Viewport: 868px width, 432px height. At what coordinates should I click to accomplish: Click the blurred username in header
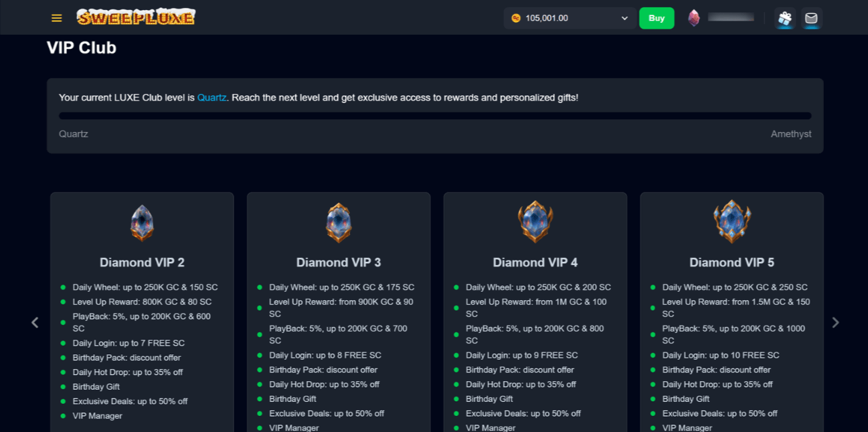[731, 17]
